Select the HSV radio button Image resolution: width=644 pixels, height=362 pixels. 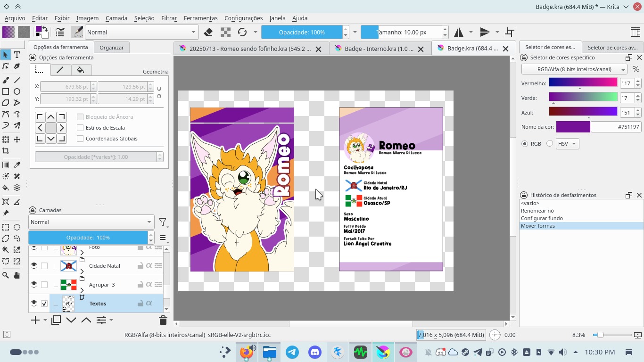pyautogui.click(x=549, y=144)
